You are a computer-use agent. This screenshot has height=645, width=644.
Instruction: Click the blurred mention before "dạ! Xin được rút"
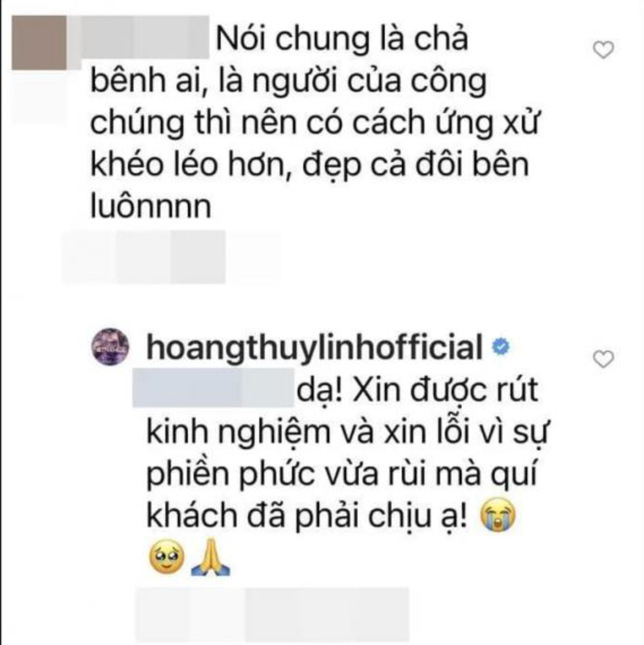pyautogui.click(x=213, y=388)
